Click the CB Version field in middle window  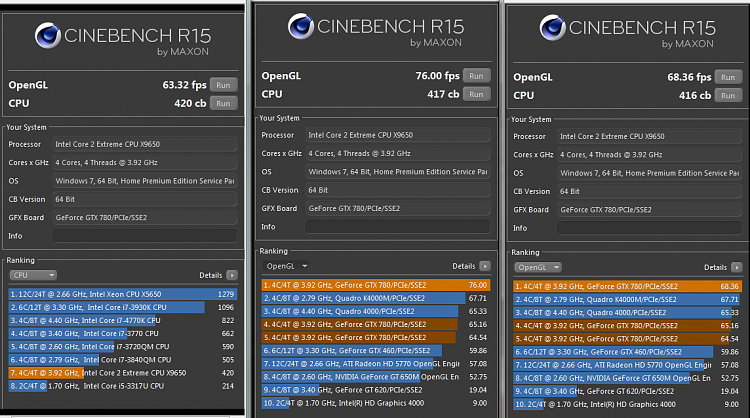[398, 190]
